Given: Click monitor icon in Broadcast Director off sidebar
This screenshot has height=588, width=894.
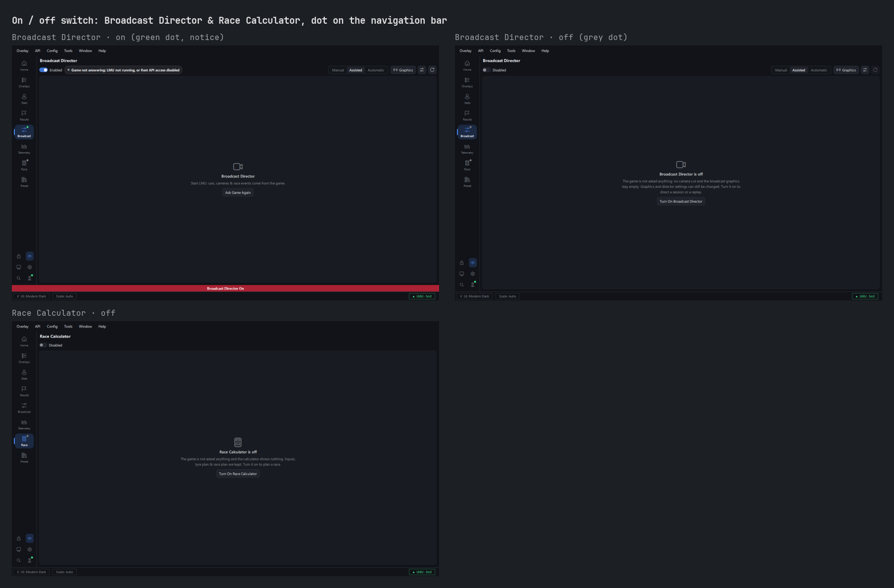Looking at the screenshot, I should [x=462, y=274].
